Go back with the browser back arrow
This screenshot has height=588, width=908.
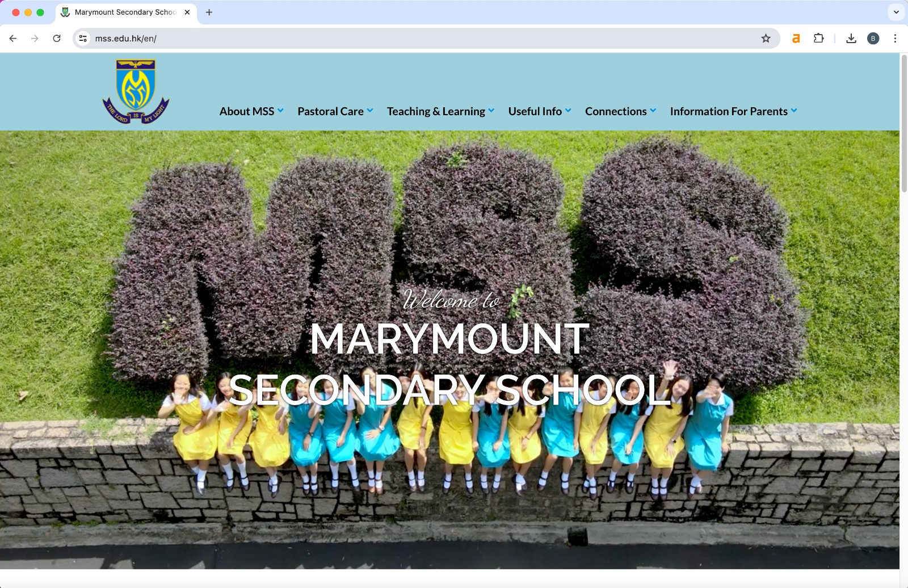tap(13, 39)
